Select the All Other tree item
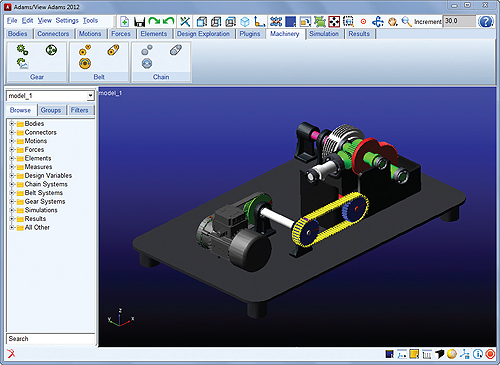This screenshot has height=365, width=500. (37, 227)
